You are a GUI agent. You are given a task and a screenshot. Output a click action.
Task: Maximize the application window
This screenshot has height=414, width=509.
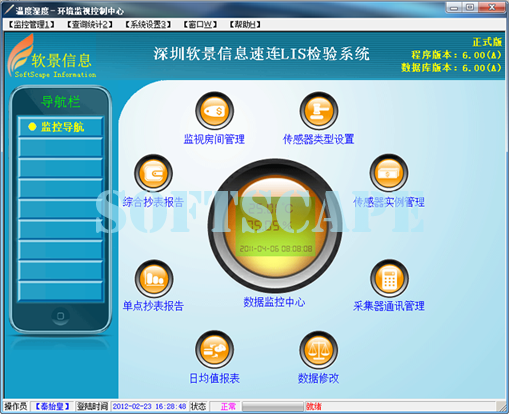(470, 7)
